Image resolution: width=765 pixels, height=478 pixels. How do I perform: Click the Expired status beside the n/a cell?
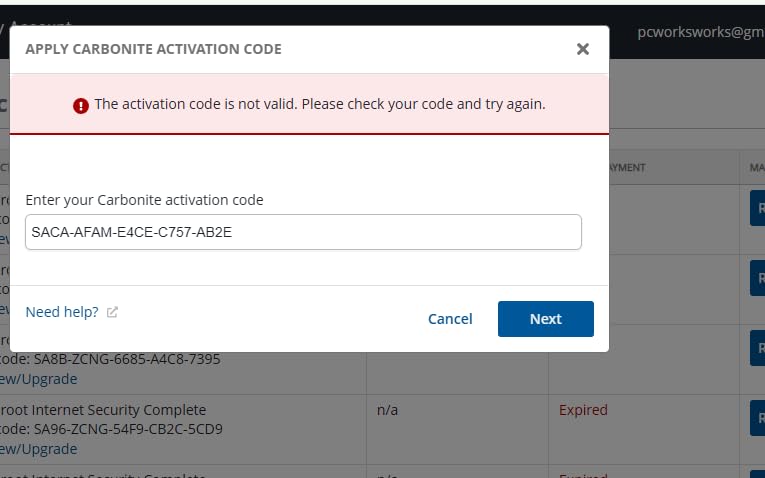[x=583, y=410]
